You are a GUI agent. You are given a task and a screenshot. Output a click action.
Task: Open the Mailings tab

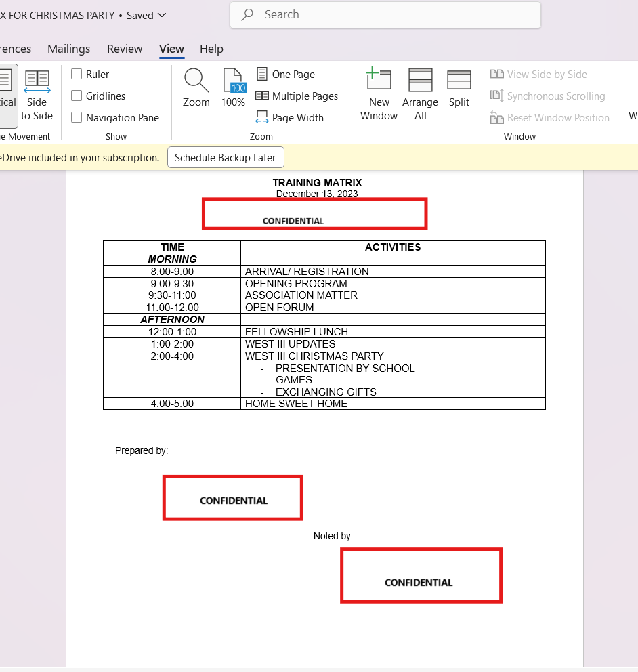[x=68, y=49]
